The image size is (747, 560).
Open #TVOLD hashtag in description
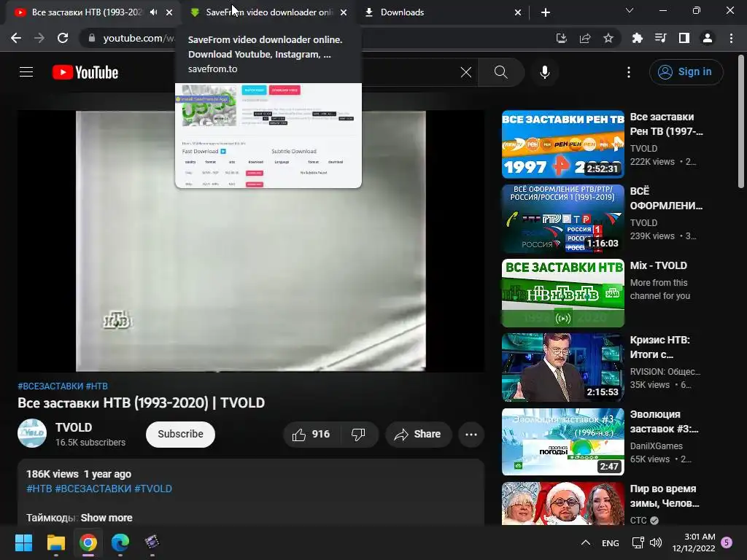153,489
